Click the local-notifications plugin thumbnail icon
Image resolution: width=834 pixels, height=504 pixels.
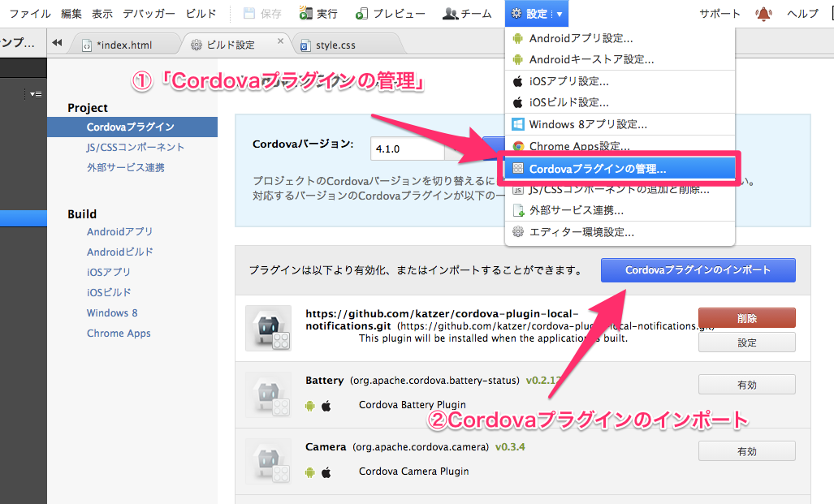coord(268,329)
